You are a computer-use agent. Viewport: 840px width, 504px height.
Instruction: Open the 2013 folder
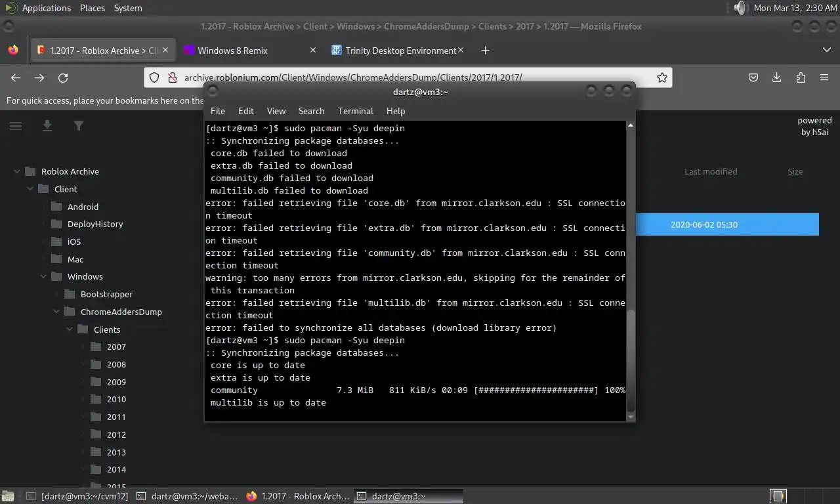coord(116,452)
